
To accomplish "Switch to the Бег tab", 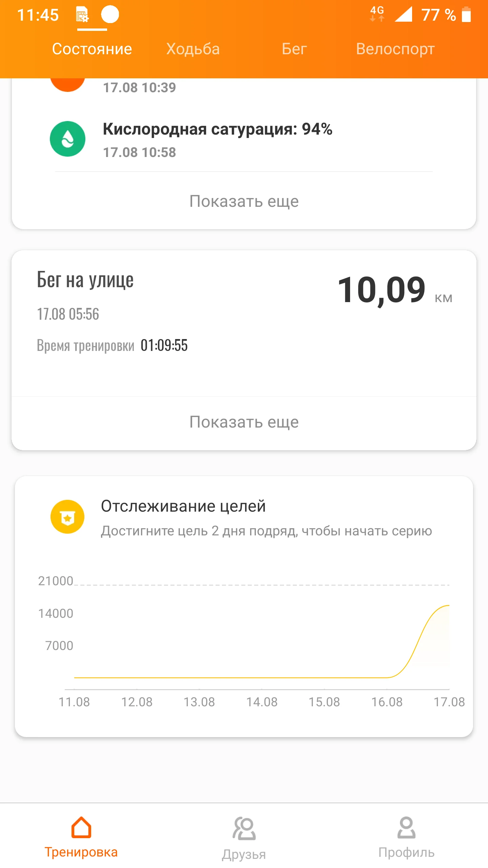I will click(294, 49).
